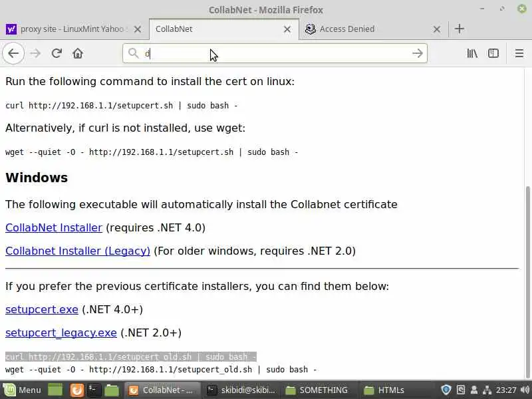Viewport: 532px width, 399px height.
Task: Open the Library bookshelf icon
Action: tap(472, 53)
